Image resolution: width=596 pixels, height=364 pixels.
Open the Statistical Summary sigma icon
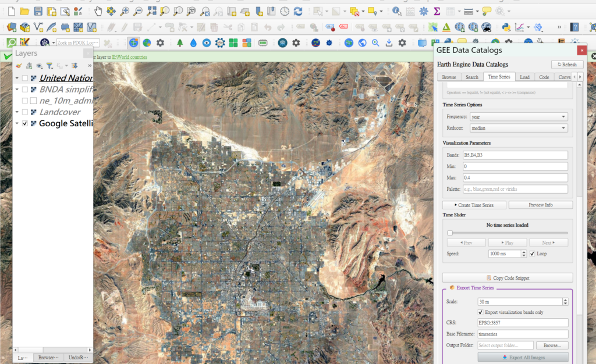click(x=437, y=11)
